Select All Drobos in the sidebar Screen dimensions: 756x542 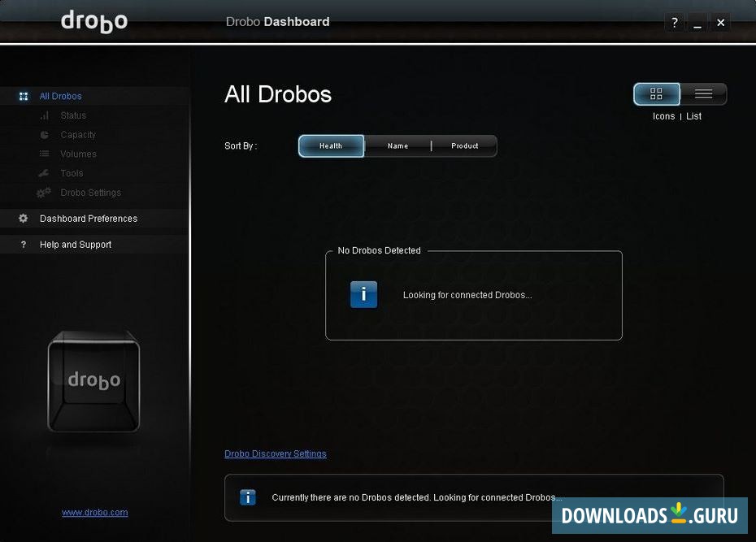(60, 97)
